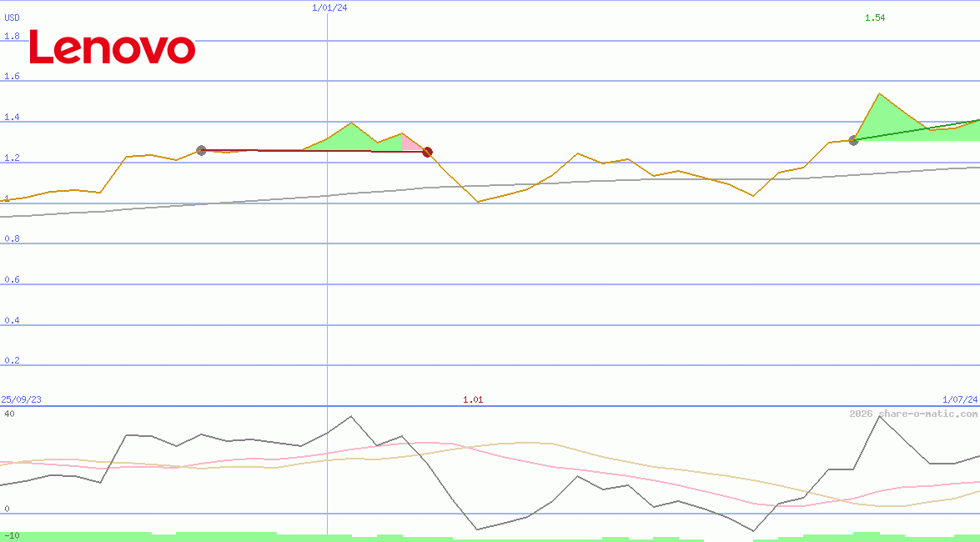Screen dimensions: 980x542
Task: Click the -10 indicator axis label
Action: point(12,536)
